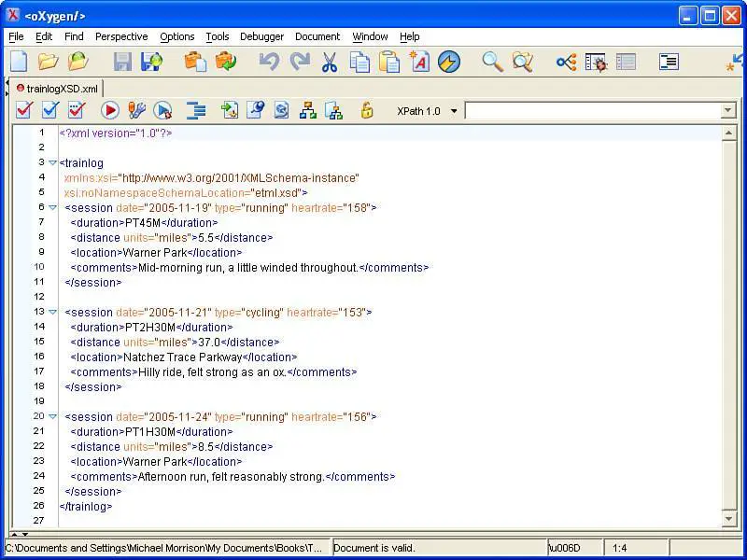Click the Save to URL floppy-globe icon
The height and width of the screenshot is (560, 747).
152,62
